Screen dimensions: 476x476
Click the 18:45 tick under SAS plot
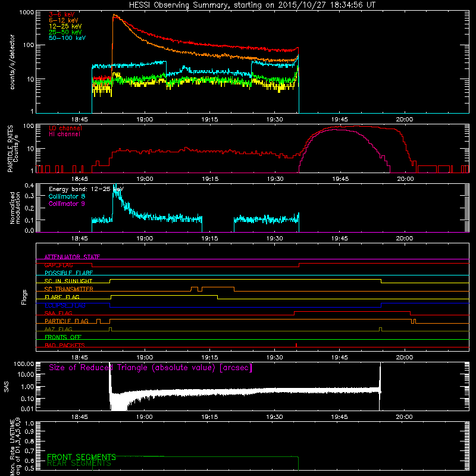coord(80,417)
